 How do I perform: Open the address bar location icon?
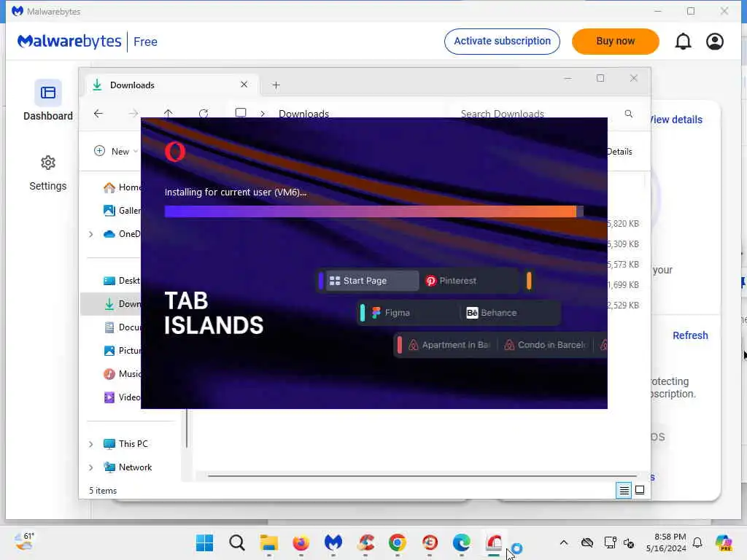pyautogui.click(x=241, y=113)
